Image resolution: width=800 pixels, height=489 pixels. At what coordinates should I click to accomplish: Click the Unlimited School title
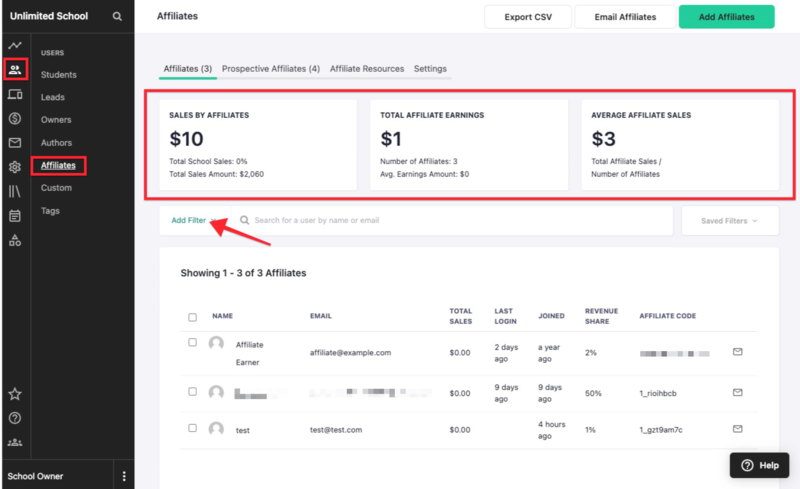click(x=49, y=16)
